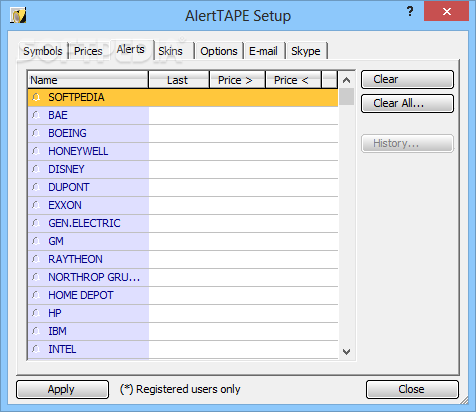Screen dimensions: 476x412
Task: Click the Price < column header
Action: [x=293, y=80]
